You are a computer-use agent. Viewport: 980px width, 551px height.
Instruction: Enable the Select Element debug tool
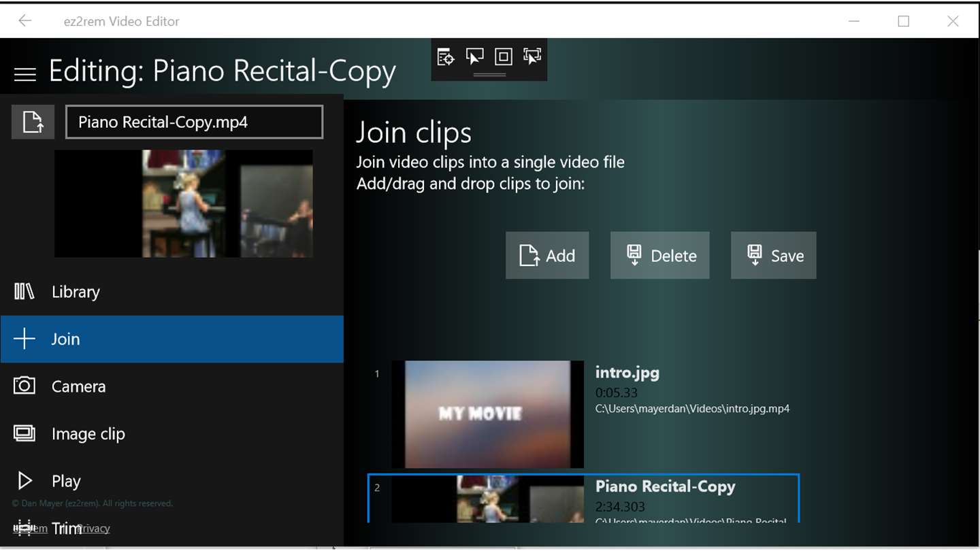(474, 56)
